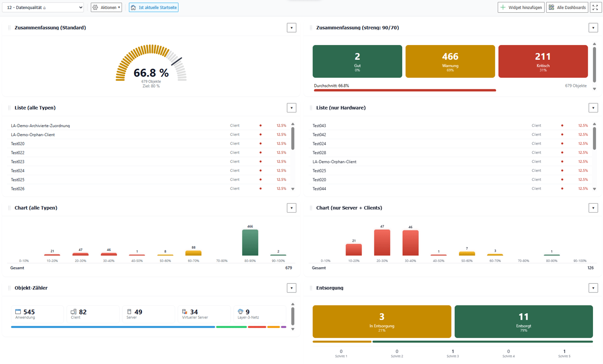The image size is (603, 364).
Task: Open the dashboard selector '12 - Datenqualität'
Action: click(x=43, y=8)
